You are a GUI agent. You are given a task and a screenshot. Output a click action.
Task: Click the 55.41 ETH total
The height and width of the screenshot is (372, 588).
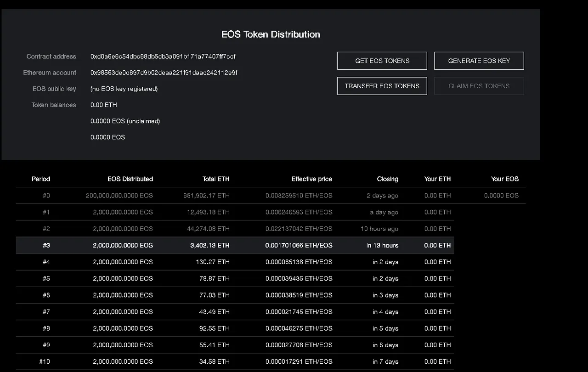[215, 345]
